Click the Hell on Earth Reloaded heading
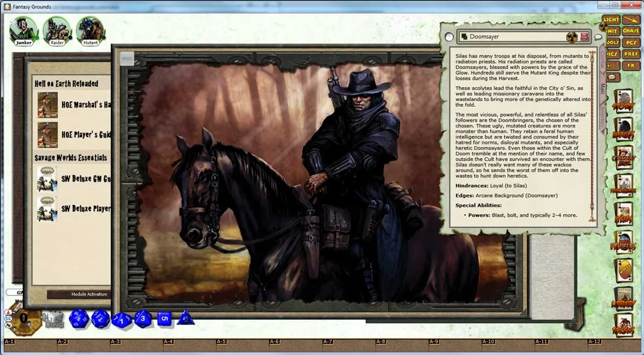 point(66,84)
